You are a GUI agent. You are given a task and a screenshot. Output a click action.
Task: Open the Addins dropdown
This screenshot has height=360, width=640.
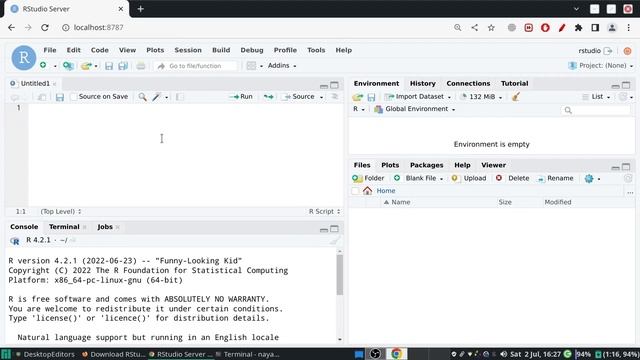pos(282,66)
